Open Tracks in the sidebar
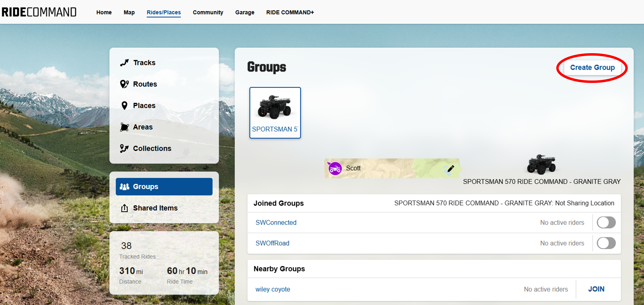This screenshot has width=644, height=305. [x=164, y=63]
